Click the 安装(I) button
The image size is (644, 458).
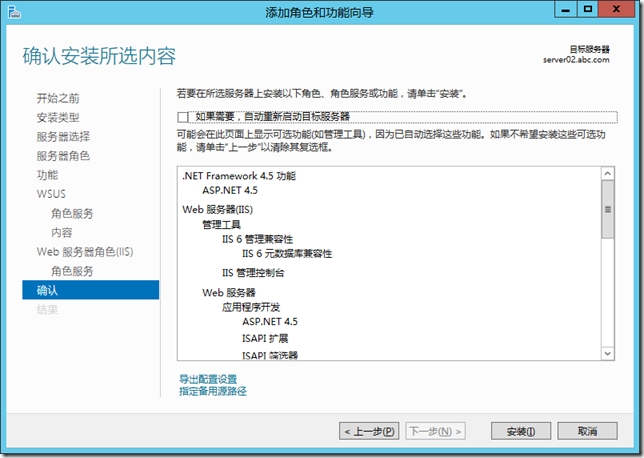pyautogui.click(x=521, y=431)
